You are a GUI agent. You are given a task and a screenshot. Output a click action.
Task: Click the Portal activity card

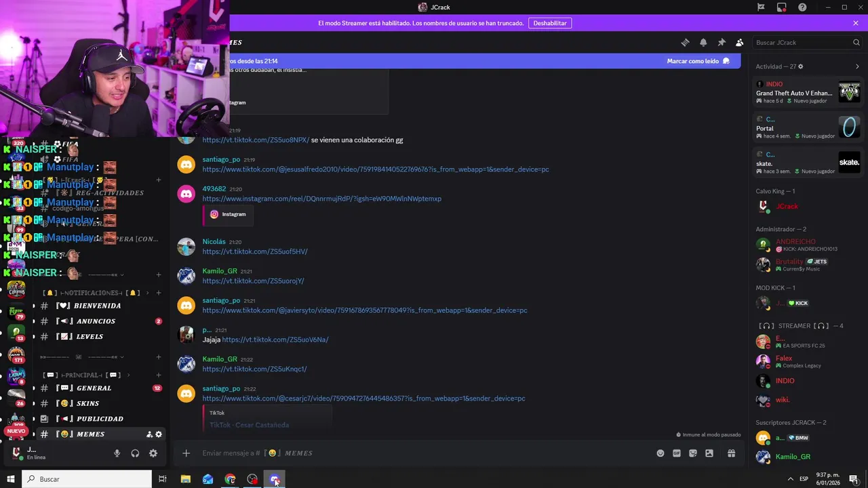click(x=807, y=127)
